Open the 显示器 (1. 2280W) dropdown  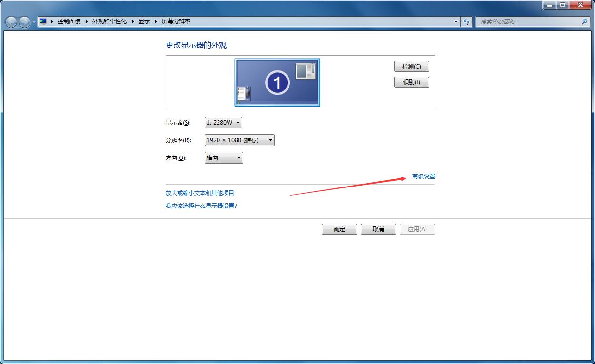223,123
